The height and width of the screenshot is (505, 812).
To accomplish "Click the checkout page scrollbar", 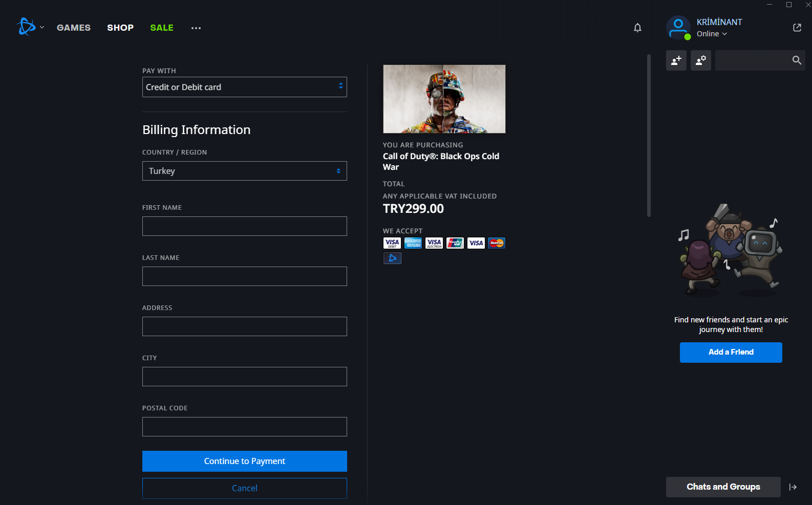I will pos(649,136).
